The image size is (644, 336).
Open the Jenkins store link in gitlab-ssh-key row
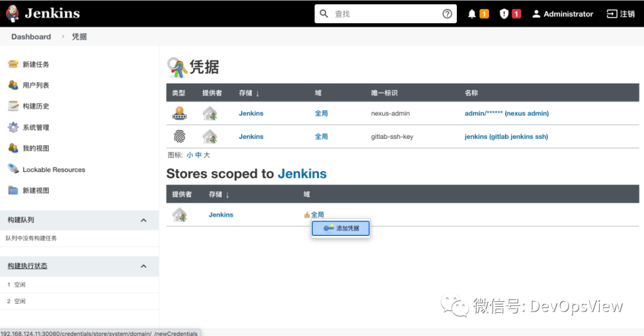(251, 136)
